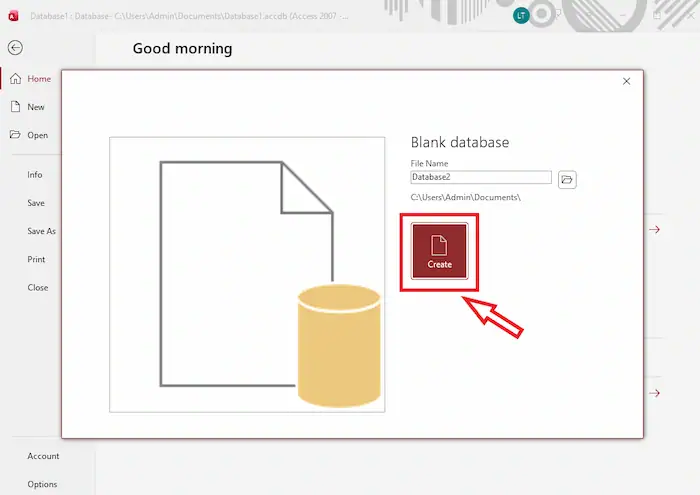Click the back arrow in the sidebar

point(15,47)
